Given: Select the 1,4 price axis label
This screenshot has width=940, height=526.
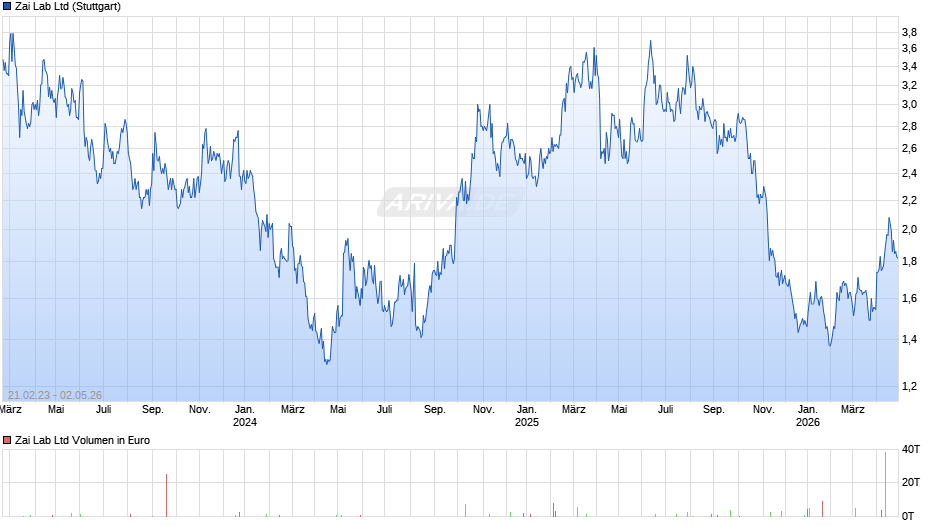Looking at the screenshot, I should [x=909, y=339].
